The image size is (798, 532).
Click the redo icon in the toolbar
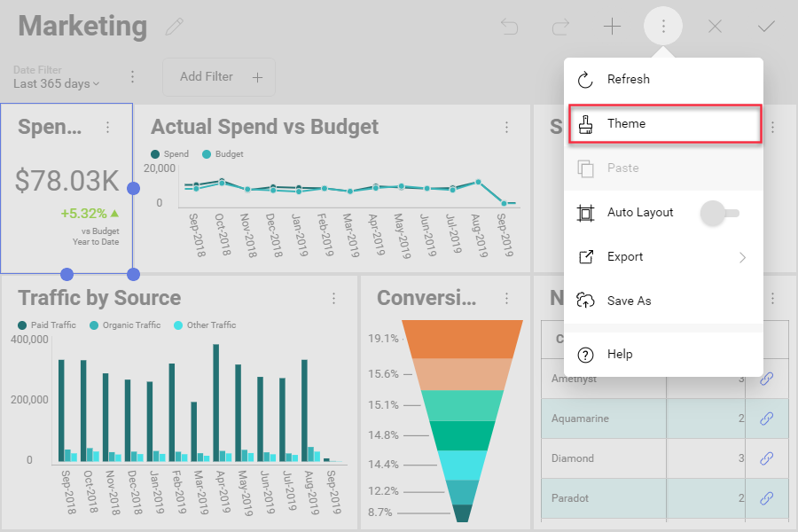560,26
